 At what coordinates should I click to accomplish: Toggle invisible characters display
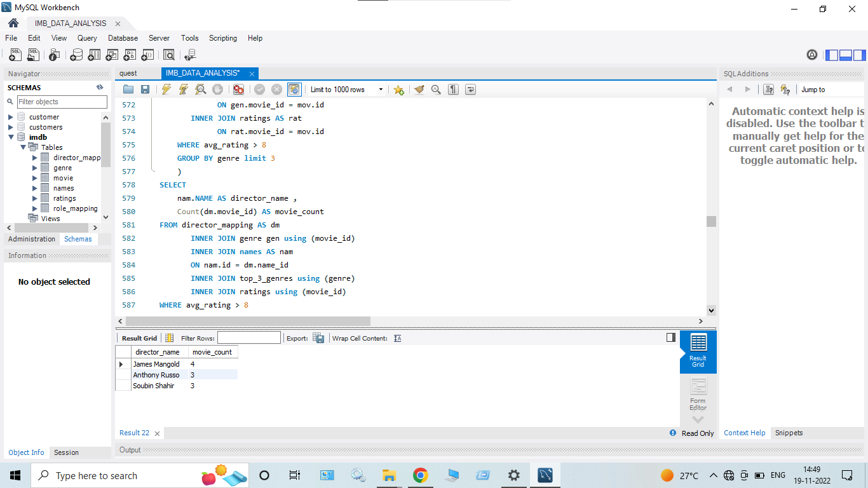pyautogui.click(x=453, y=90)
